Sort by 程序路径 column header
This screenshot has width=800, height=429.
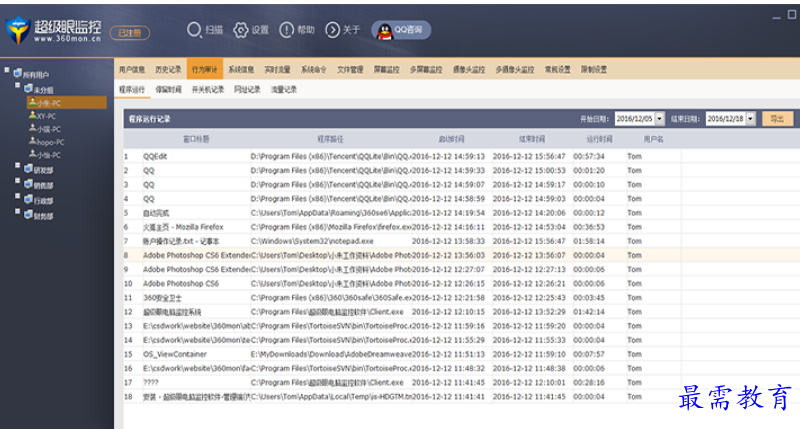tap(331, 139)
